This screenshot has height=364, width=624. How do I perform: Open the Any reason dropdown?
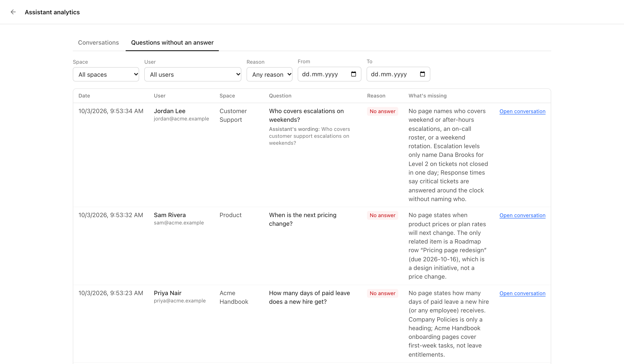(269, 74)
